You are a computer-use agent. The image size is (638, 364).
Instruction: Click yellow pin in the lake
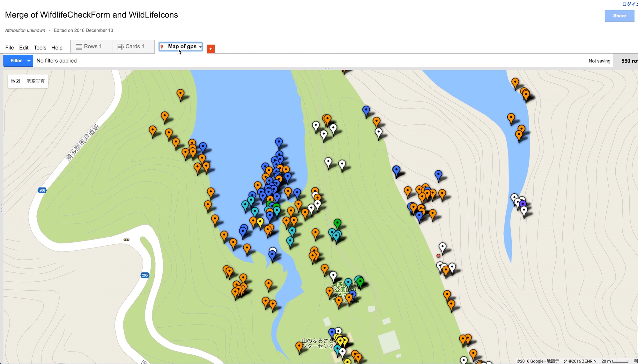[x=260, y=222]
